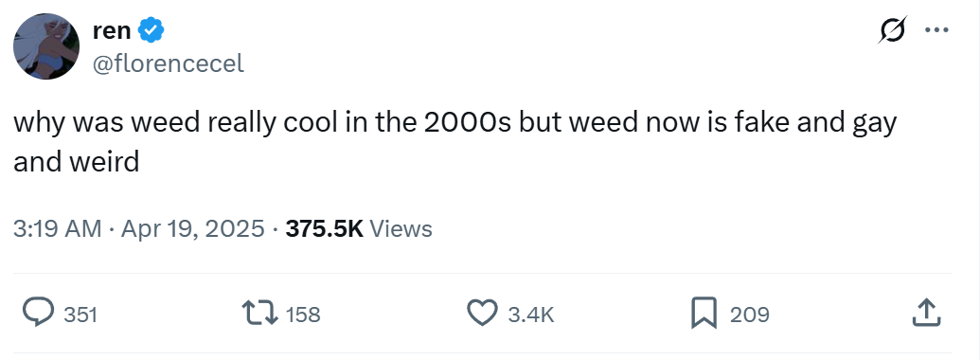Open the Apr 19, 2025 date link
This screenshot has width=980, height=360.
192,228
